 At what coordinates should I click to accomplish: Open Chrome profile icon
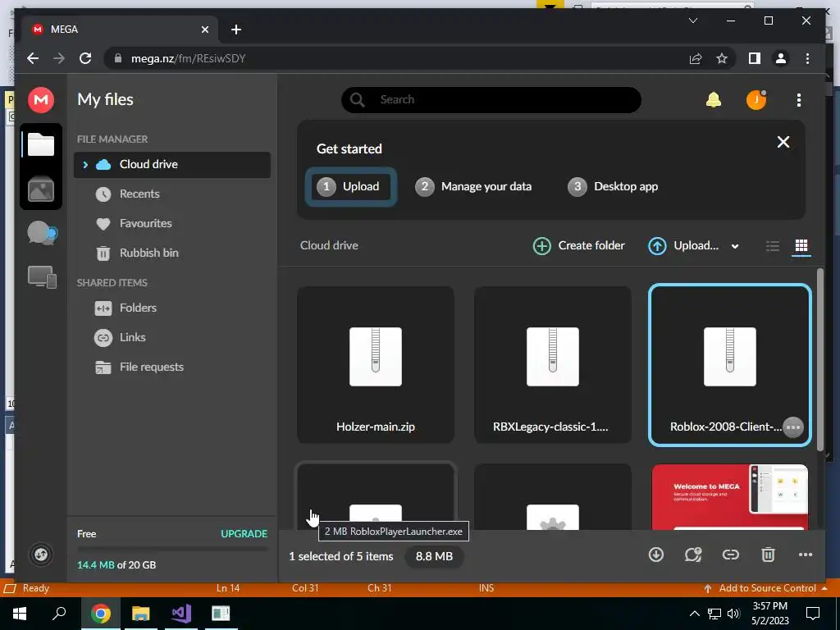(x=781, y=58)
